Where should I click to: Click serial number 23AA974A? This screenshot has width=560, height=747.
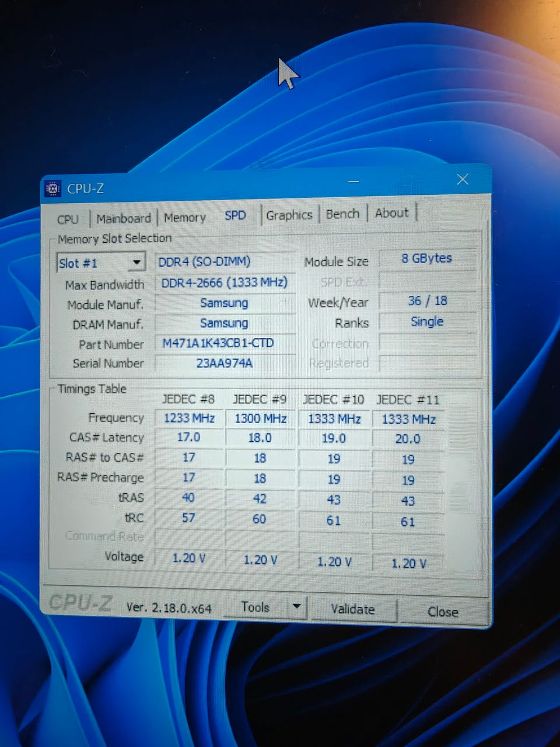point(225,363)
